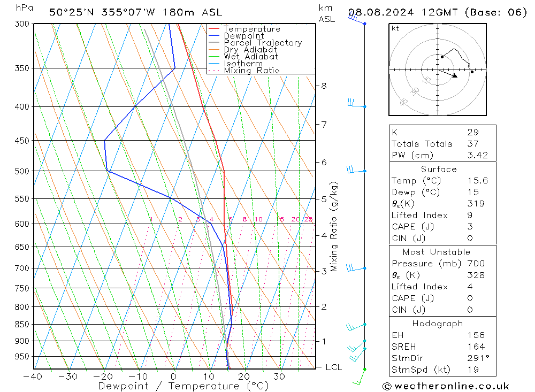Click the 'Parcel Trajectory' legend entry
Viewport: 535px width, 392px height.
click(263, 43)
